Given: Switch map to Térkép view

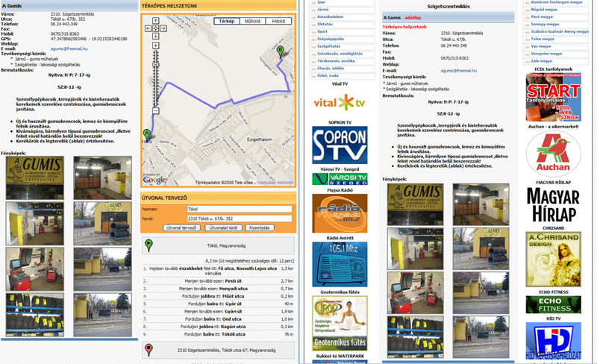Looking at the screenshot, I should (227, 22).
